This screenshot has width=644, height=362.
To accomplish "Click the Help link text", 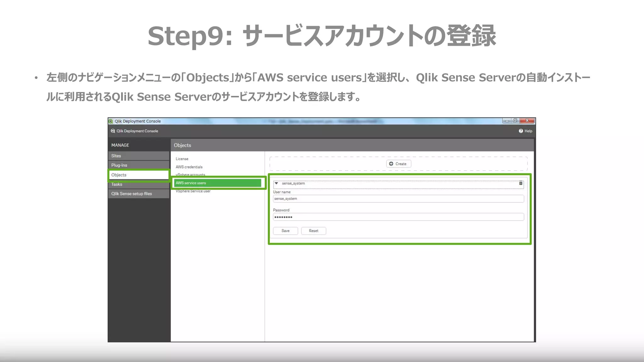I will point(528,131).
